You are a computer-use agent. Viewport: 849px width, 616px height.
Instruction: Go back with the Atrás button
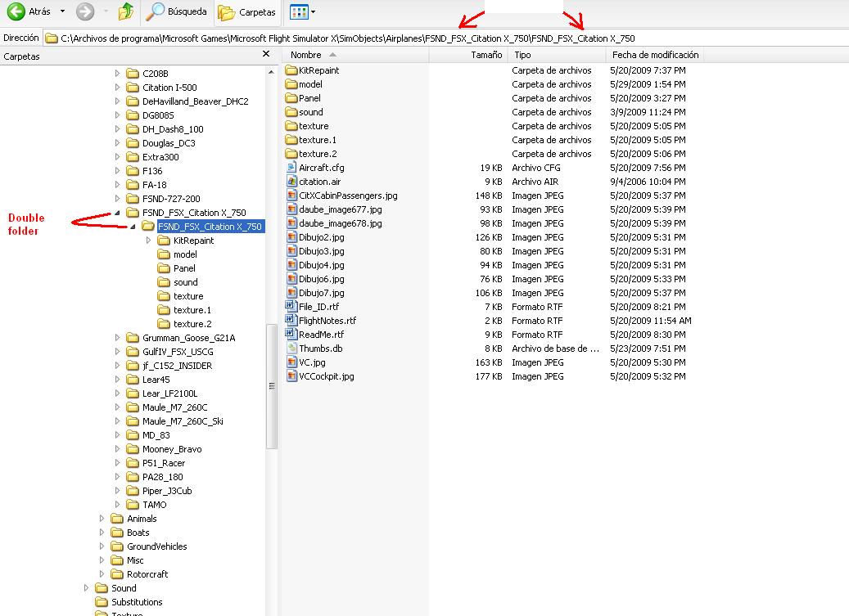(29, 11)
